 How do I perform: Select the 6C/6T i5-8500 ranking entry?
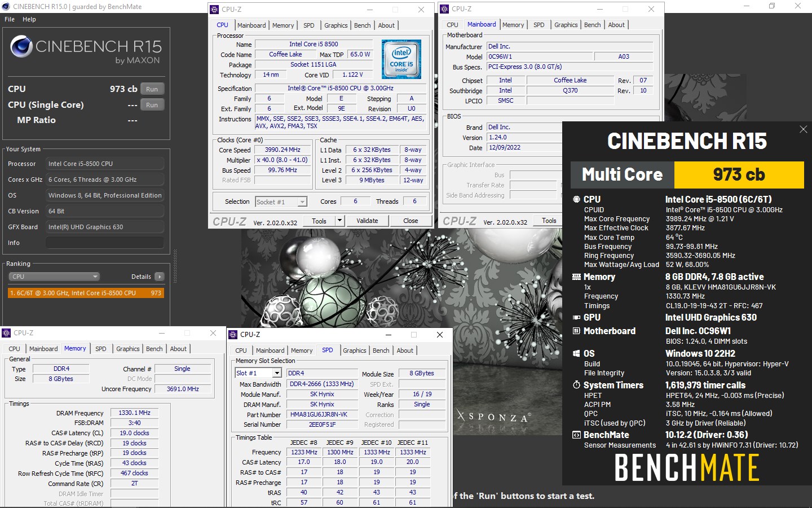[86, 293]
